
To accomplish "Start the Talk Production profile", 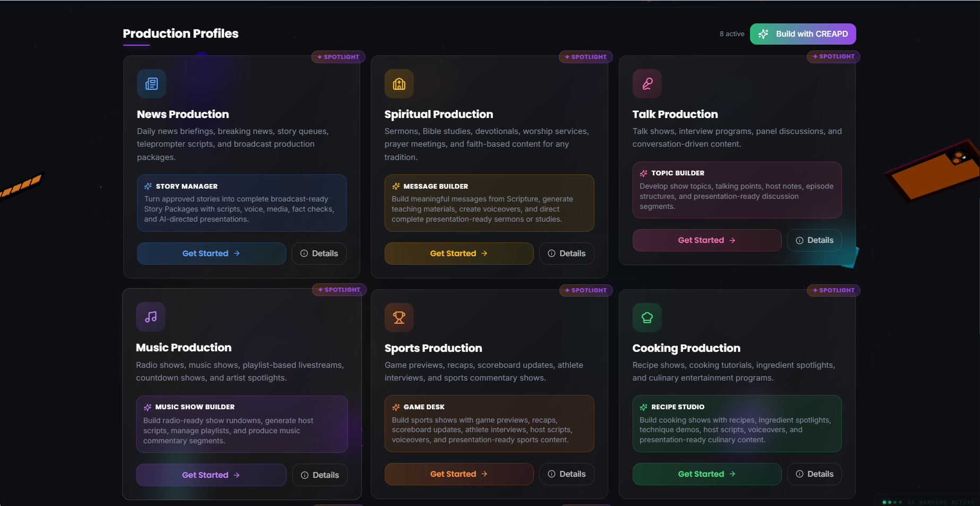I will (707, 240).
